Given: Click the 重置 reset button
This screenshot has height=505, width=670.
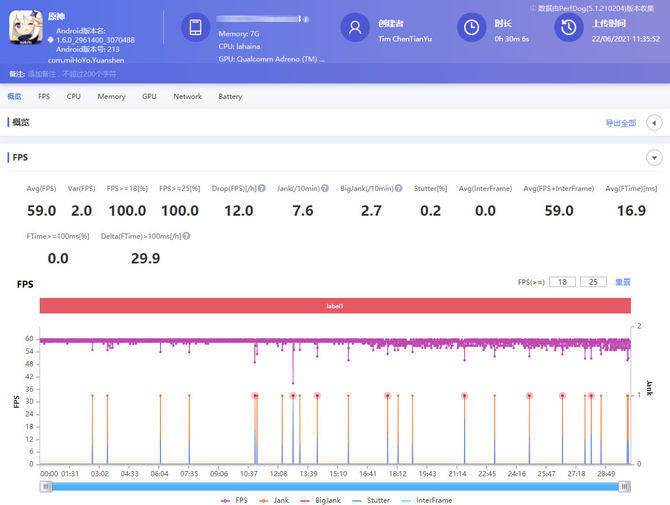Looking at the screenshot, I should [622, 283].
